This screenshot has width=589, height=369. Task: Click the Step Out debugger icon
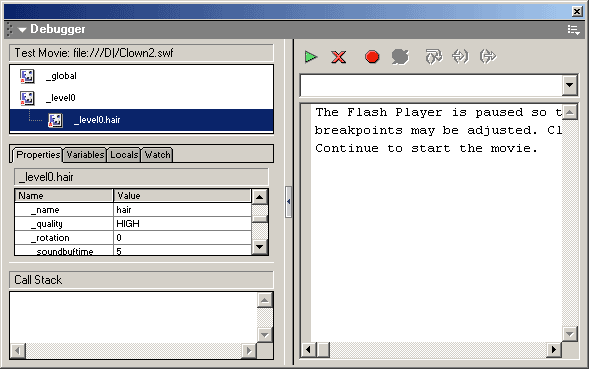click(488, 57)
